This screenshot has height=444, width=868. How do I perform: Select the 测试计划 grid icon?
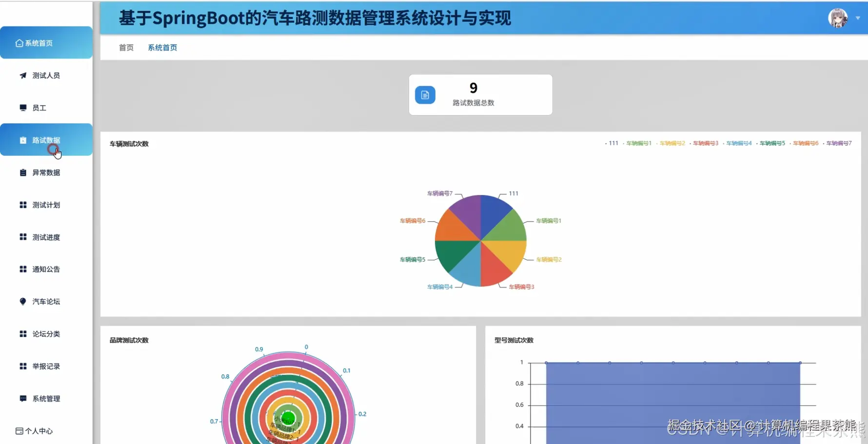pyautogui.click(x=22, y=204)
